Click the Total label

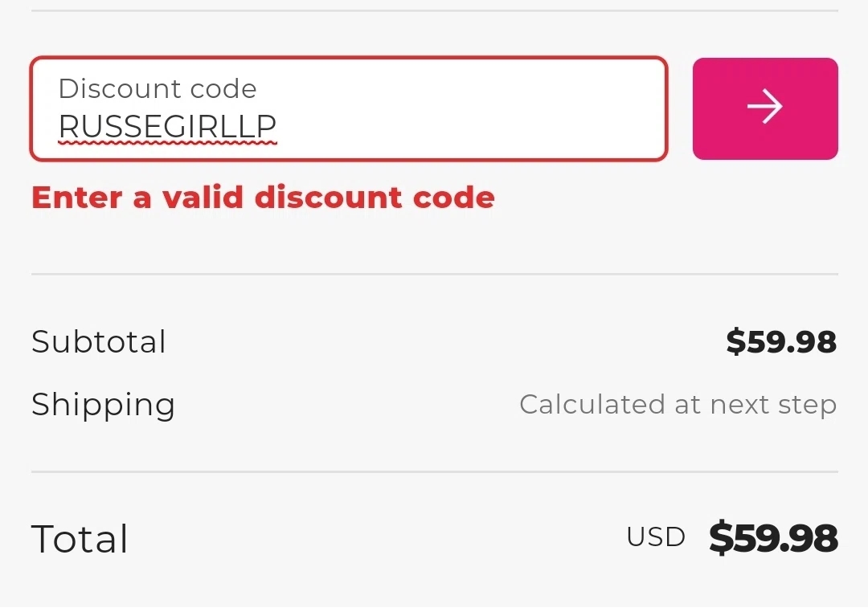79,538
